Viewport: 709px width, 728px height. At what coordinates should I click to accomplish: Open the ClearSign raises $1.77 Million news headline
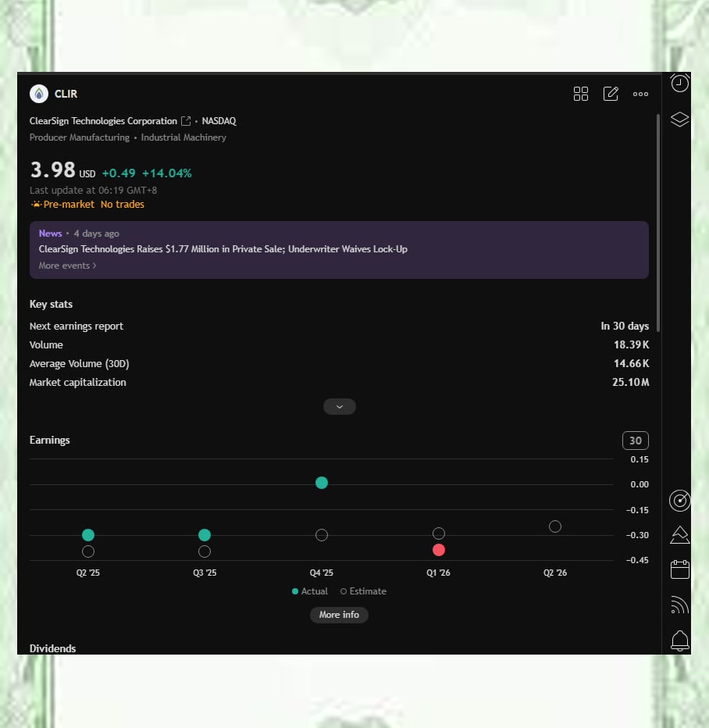pyautogui.click(x=223, y=249)
